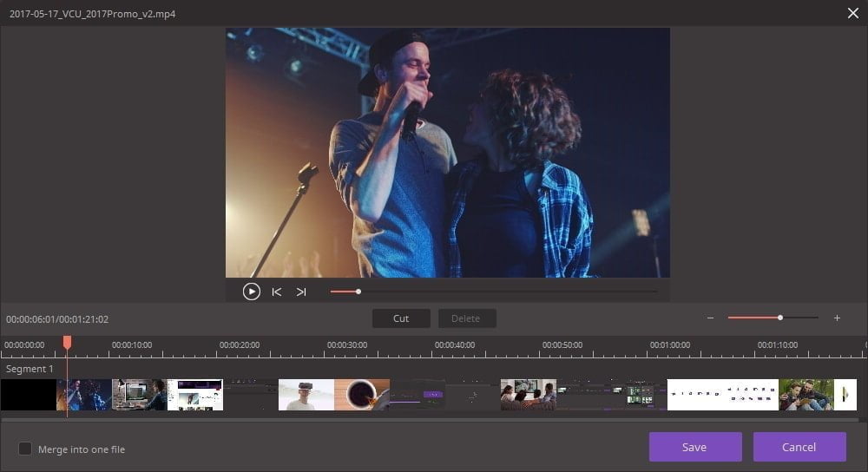Jump to previous frame marker icon

pos(277,292)
